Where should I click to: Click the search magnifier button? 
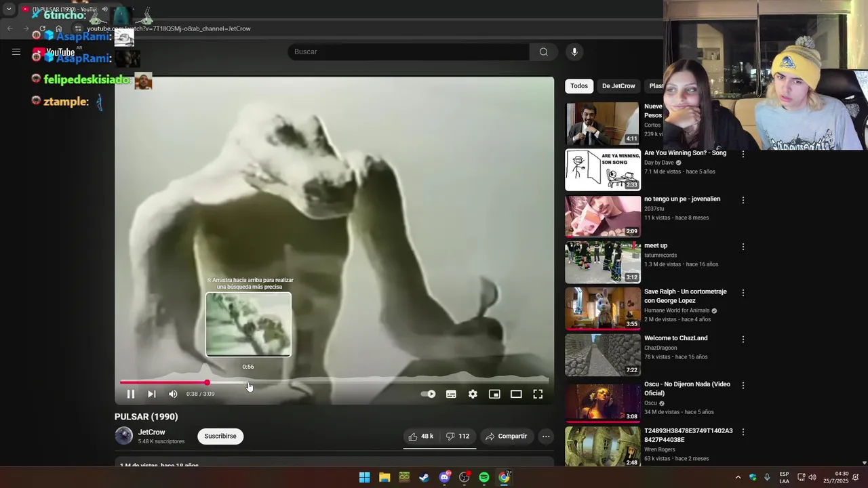coord(544,52)
